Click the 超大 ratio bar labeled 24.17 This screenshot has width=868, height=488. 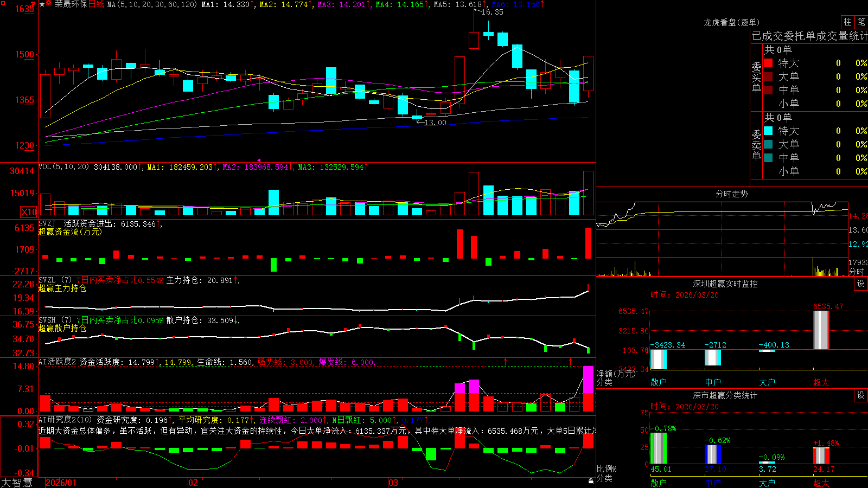821,455
